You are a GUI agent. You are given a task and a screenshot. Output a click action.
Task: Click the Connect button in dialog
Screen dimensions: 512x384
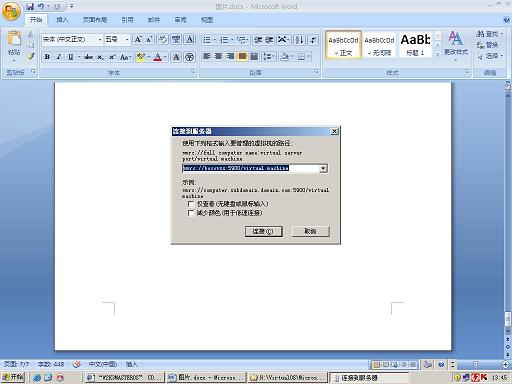(263, 231)
